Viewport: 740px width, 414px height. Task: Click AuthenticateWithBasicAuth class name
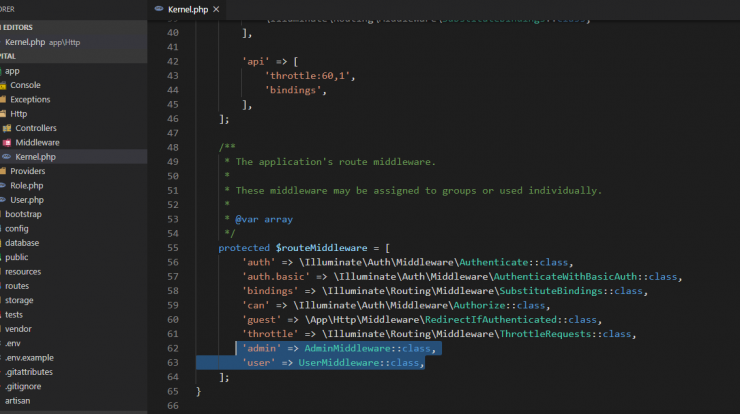[x=565, y=277]
